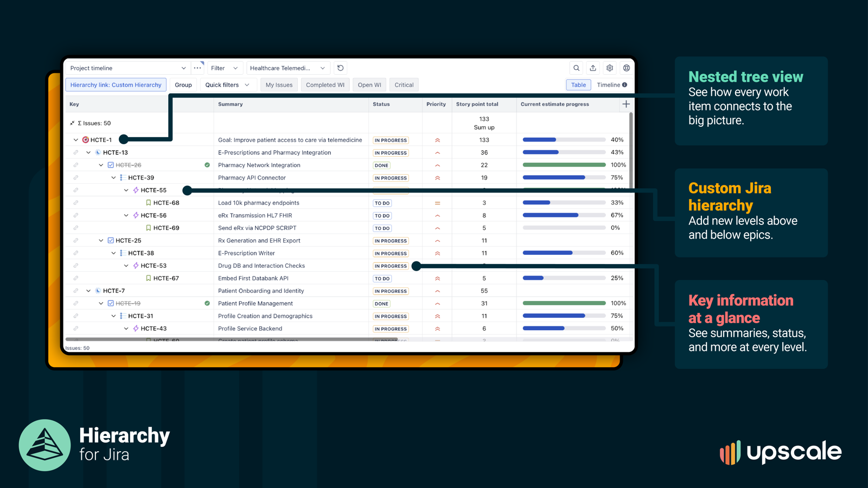The image size is (868, 488).
Task: Click HCTE-39's progress bar showing 75%
Action: 563,177
